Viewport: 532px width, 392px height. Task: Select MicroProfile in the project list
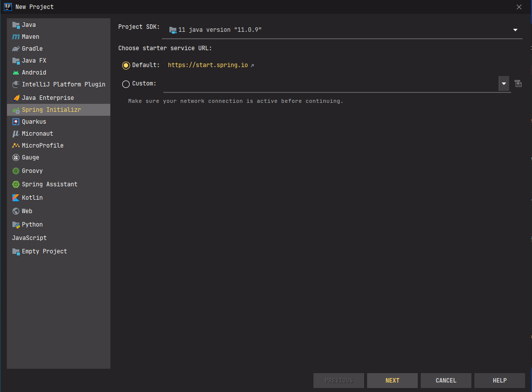[59, 145]
